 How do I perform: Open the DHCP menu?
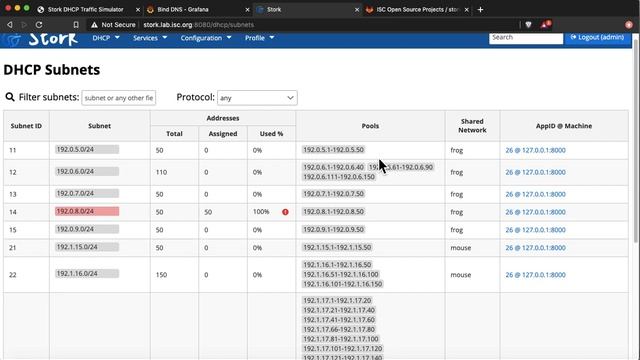(x=106, y=38)
